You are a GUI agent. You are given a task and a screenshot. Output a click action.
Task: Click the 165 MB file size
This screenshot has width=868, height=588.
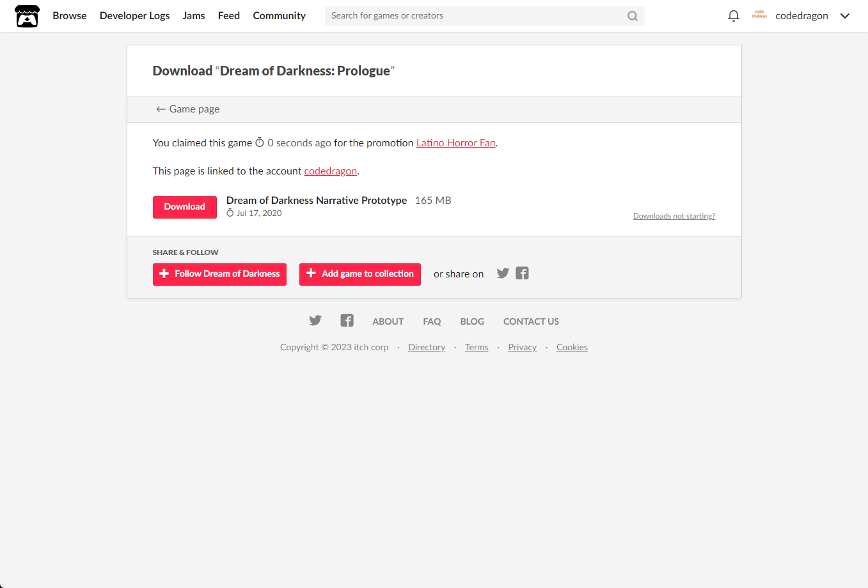433,201
